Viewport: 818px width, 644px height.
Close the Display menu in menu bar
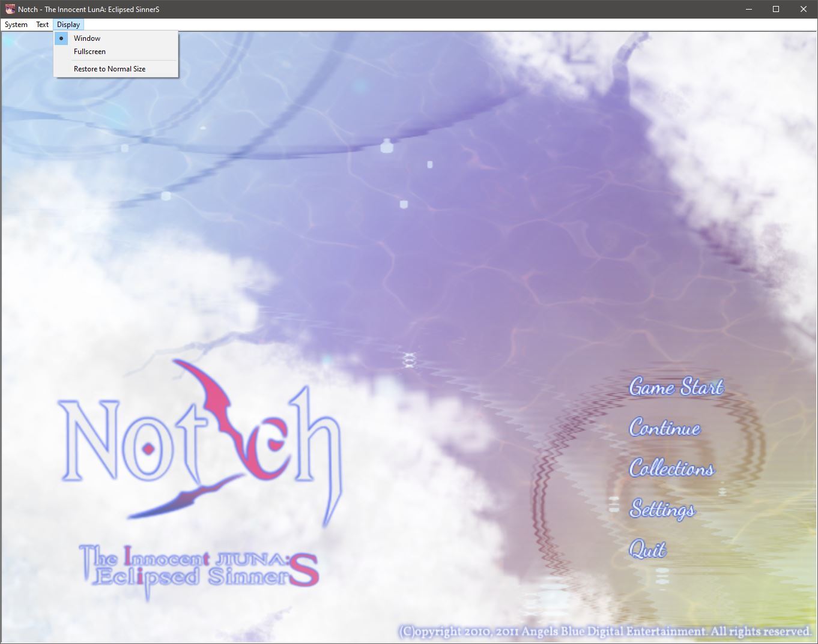pos(68,25)
